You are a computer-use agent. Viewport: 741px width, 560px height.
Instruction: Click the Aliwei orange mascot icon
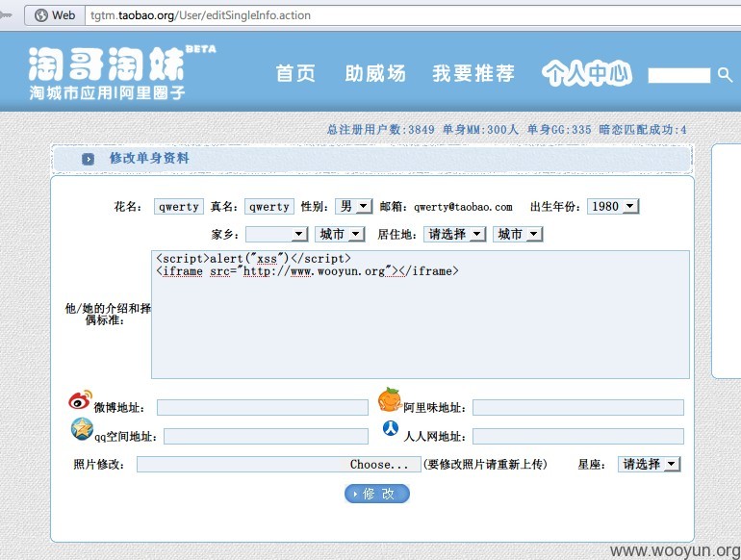(390, 399)
